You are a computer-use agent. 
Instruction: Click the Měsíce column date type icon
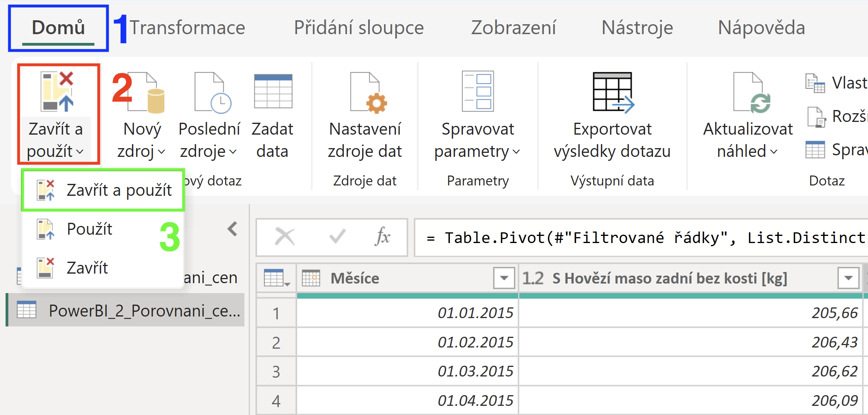[x=311, y=278]
